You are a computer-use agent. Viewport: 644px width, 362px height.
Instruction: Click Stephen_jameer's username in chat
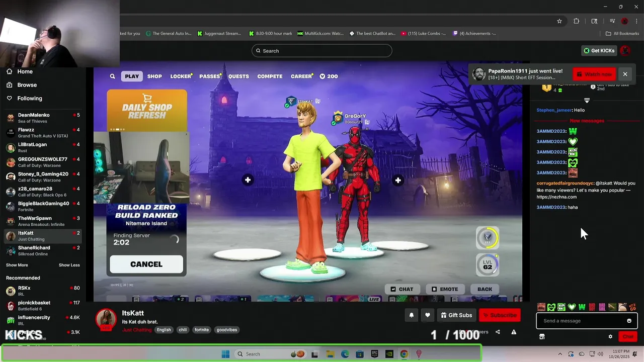pyautogui.click(x=554, y=110)
